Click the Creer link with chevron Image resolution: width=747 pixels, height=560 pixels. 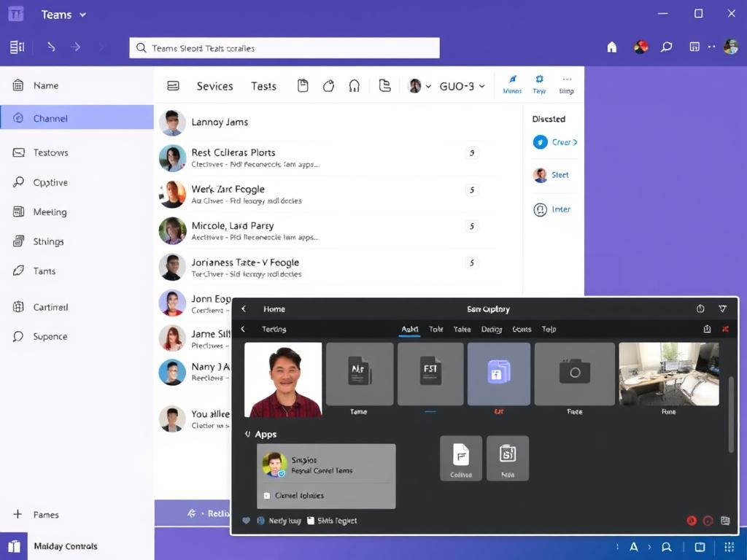(x=565, y=142)
